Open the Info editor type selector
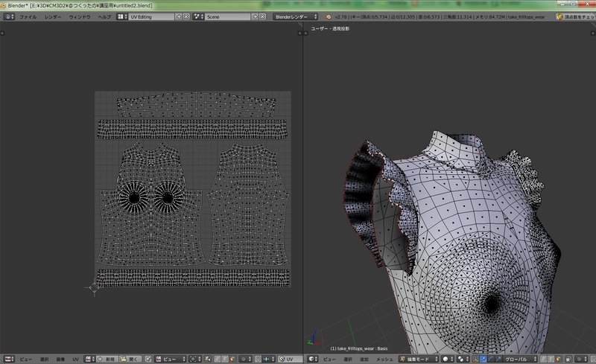Viewport: 596px width, 364px height. pos(9,16)
